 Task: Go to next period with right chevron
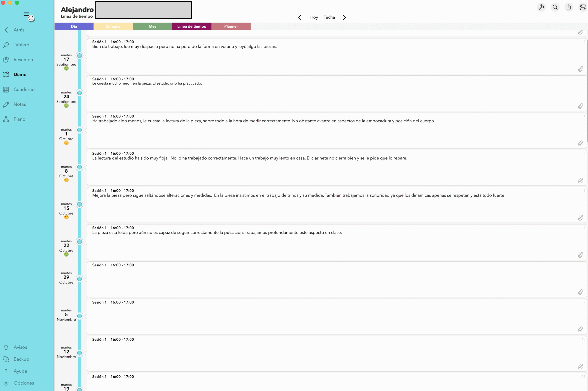[x=344, y=17]
